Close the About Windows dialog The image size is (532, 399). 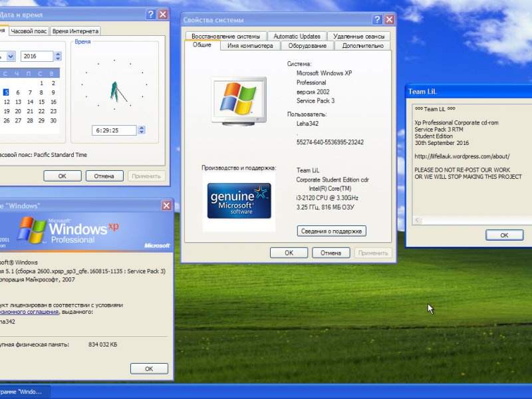(x=167, y=205)
